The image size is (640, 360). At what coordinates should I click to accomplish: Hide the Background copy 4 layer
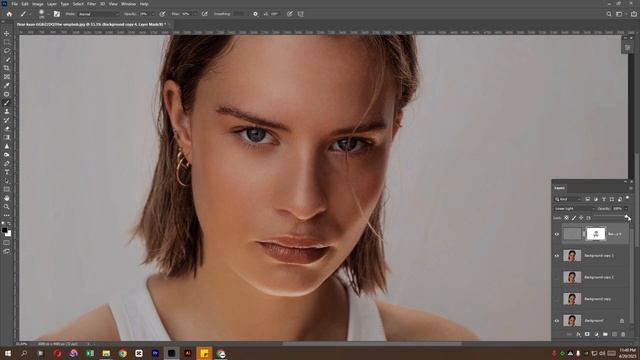[557, 234]
